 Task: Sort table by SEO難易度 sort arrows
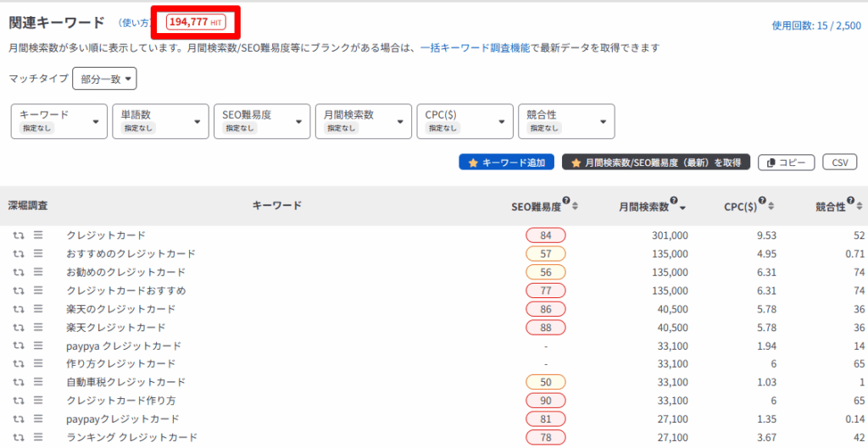(576, 206)
